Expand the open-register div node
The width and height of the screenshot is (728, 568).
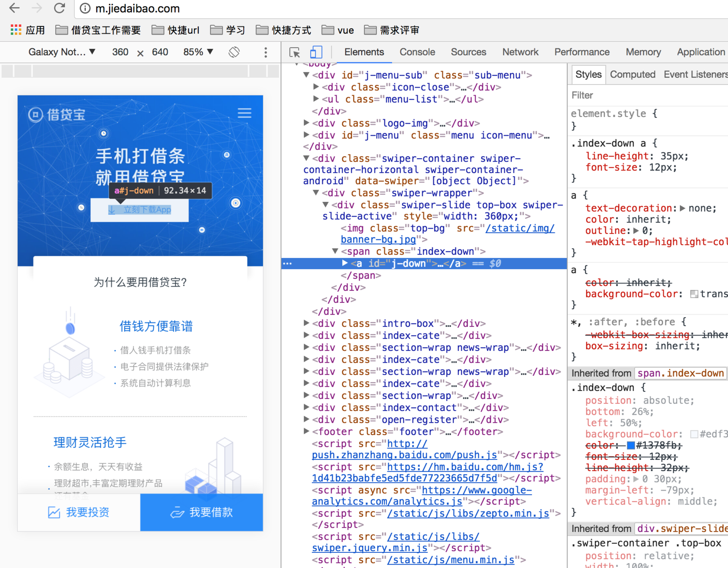point(307,419)
